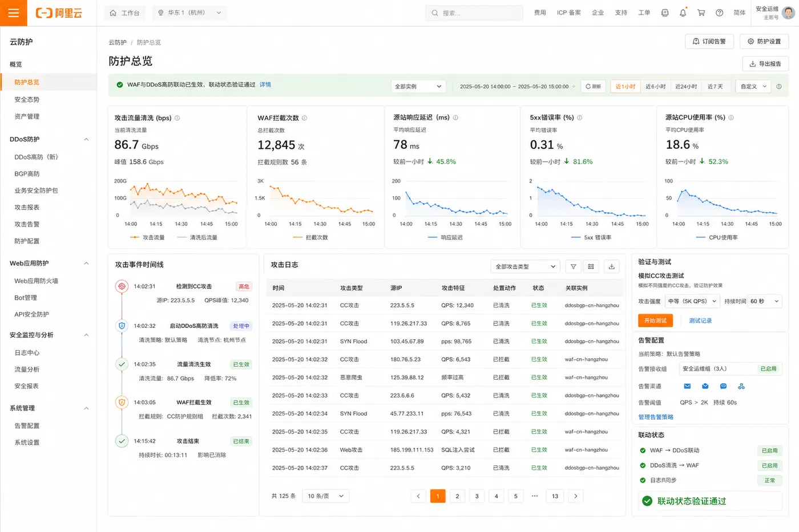799x532 pixels.
Task: Go to page 2 of attack log
Action: 457,496
